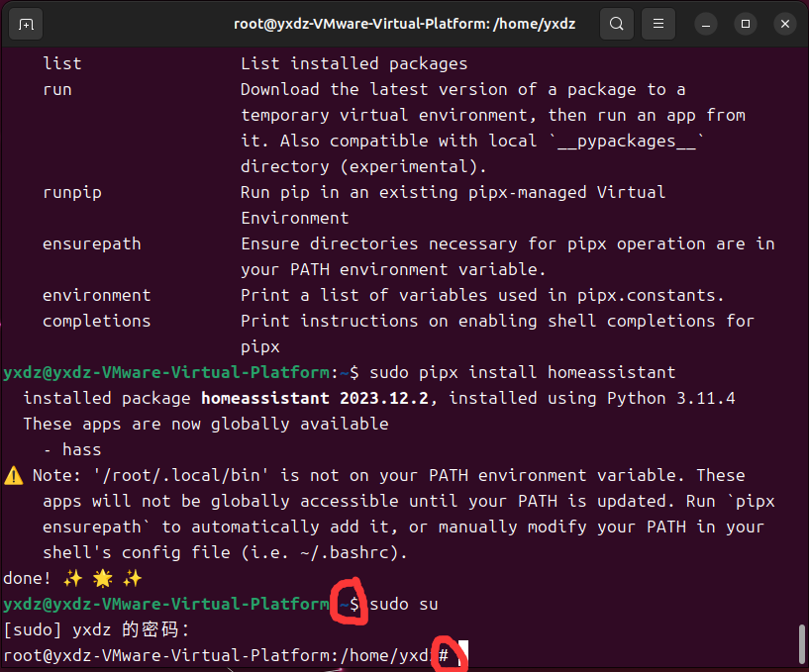Minimize the terminal window

pos(706,24)
